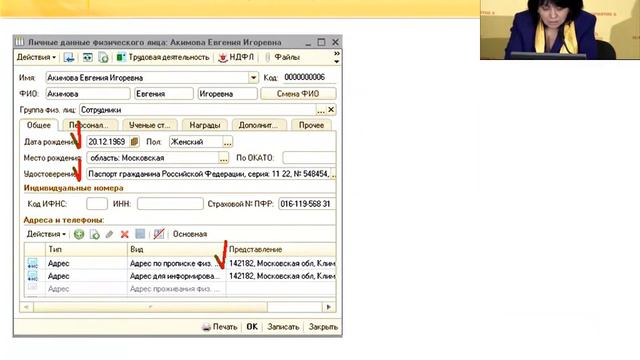Click the find-in-list icon with blue arrow
The width and height of the screenshot is (640, 360).
tap(69, 58)
